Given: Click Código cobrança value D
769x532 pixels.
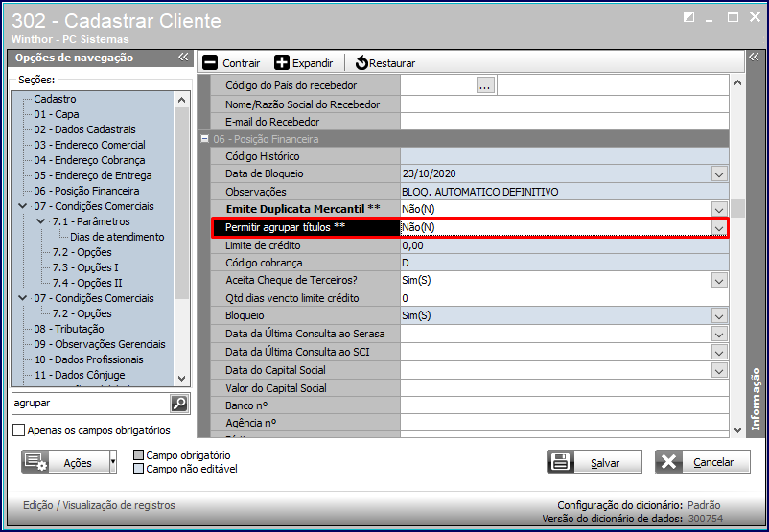Looking at the screenshot, I should (x=564, y=263).
